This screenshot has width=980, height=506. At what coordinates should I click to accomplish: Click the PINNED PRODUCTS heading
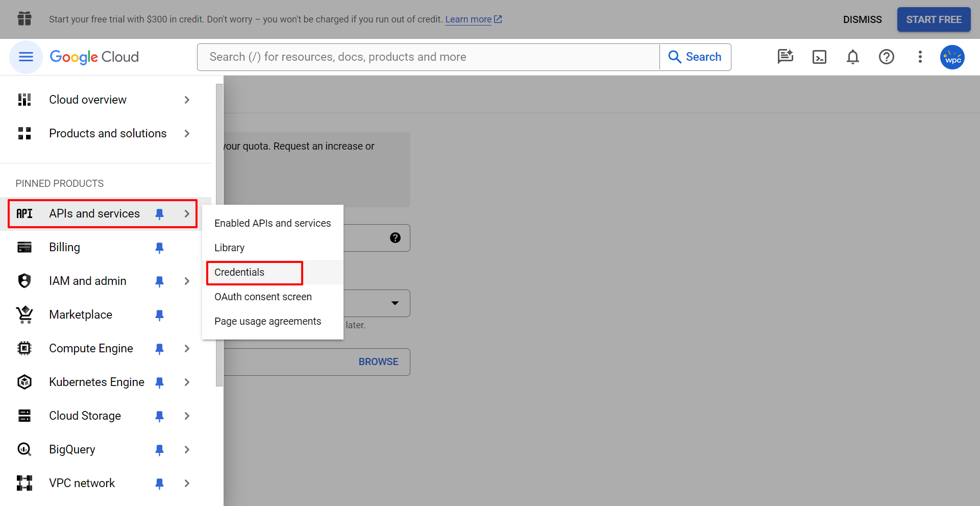[x=60, y=183]
